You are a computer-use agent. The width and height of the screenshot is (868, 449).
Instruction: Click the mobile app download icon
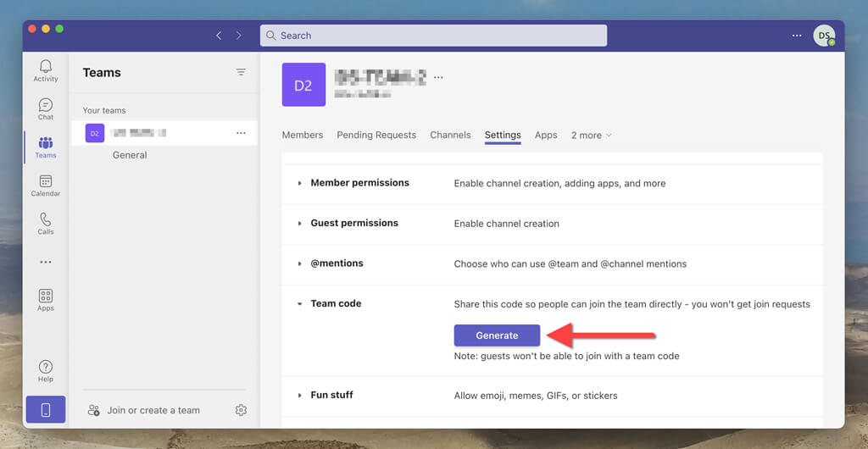point(46,410)
